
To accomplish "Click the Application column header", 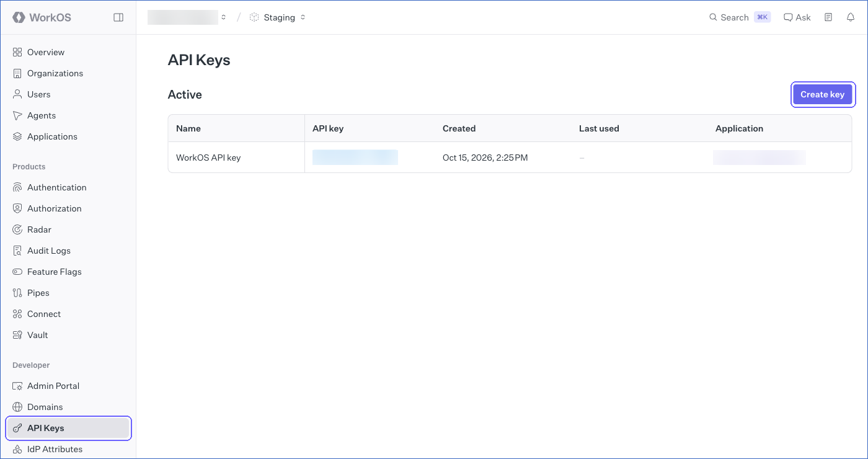I will [x=739, y=128].
